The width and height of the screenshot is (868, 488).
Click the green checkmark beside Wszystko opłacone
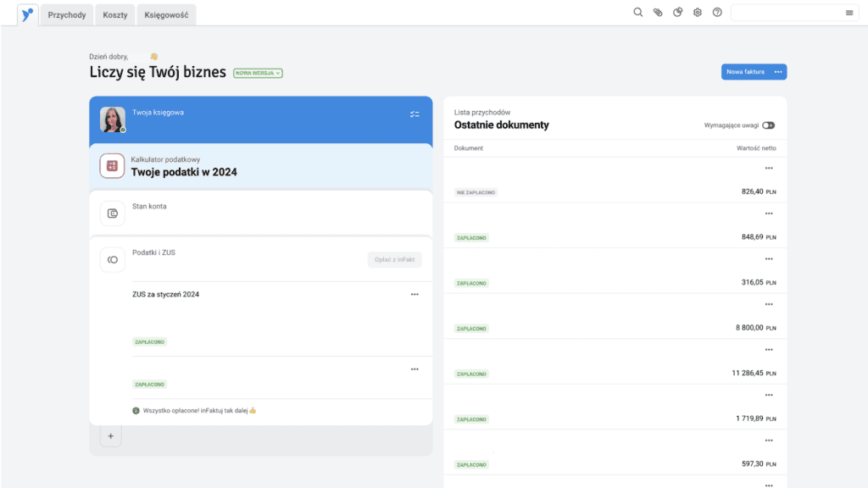[x=136, y=411]
